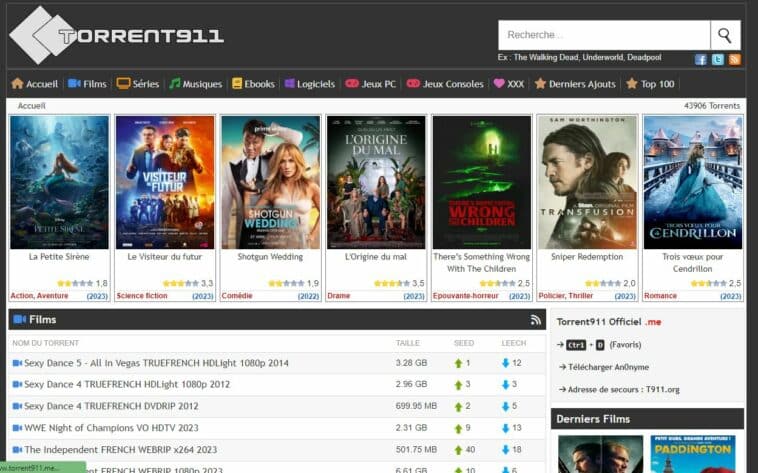This screenshot has height=473, width=758.
Task: Open Sniper Redemption poster
Action: [587, 182]
